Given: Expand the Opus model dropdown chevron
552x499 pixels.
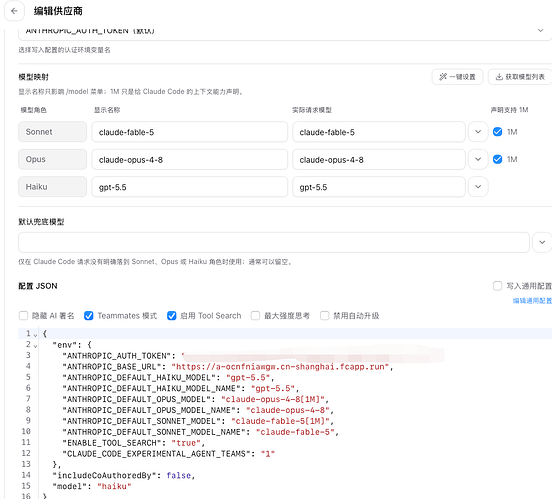Looking at the screenshot, I should [x=478, y=159].
